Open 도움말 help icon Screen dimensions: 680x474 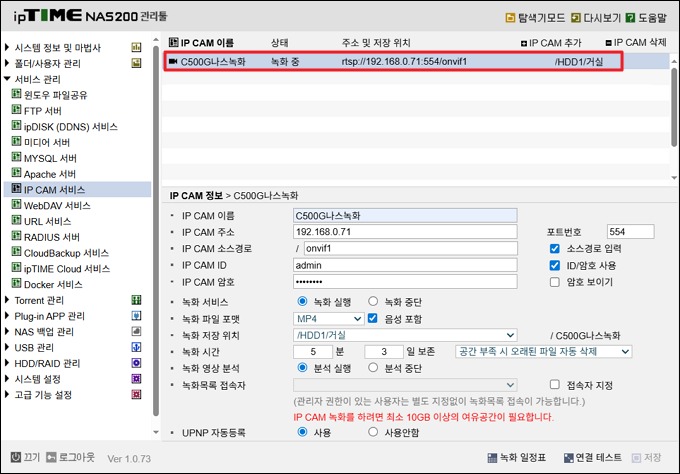coord(631,18)
